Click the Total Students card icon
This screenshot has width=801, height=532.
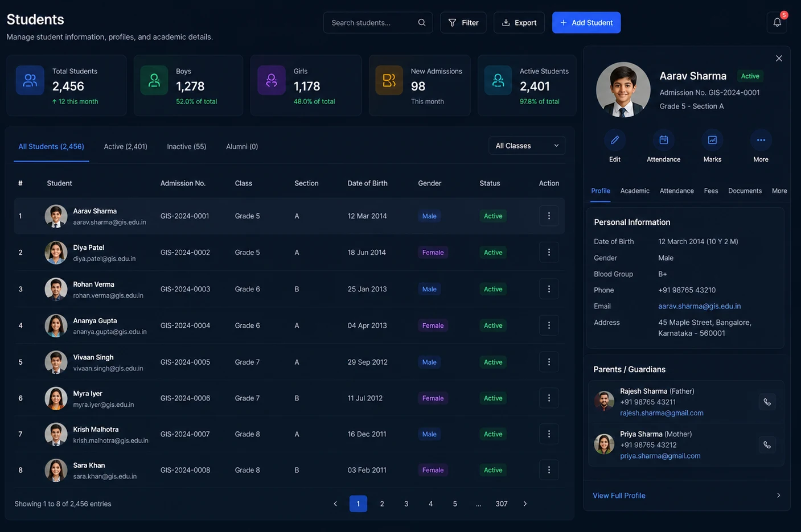pyautogui.click(x=30, y=80)
